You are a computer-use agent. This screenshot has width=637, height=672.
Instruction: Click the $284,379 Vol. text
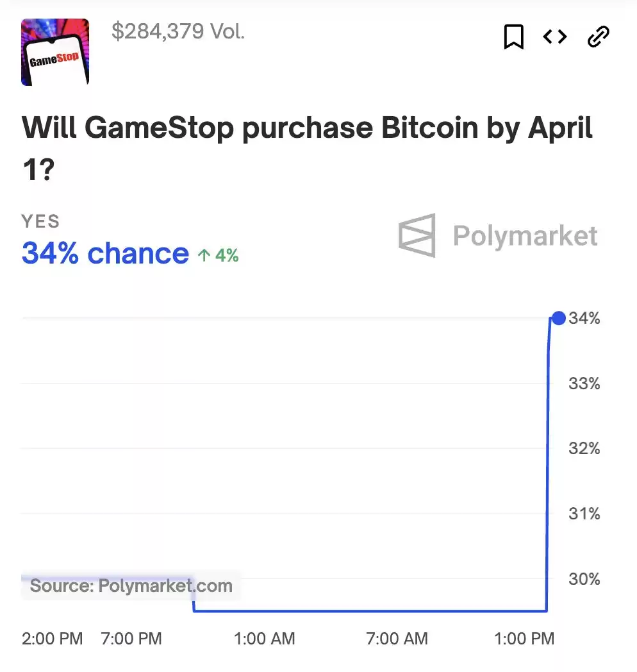point(178,31)
